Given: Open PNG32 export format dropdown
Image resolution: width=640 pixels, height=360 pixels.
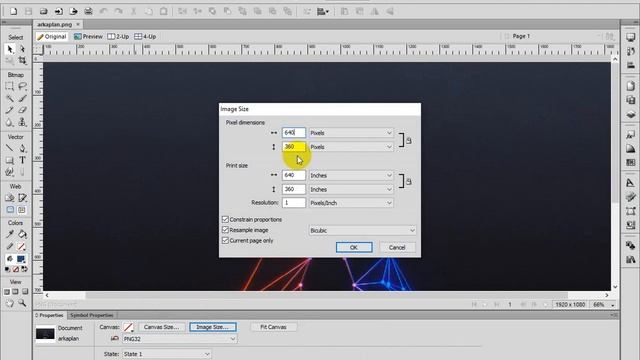Looking at the screenshot, I should (x=179, y=339).
